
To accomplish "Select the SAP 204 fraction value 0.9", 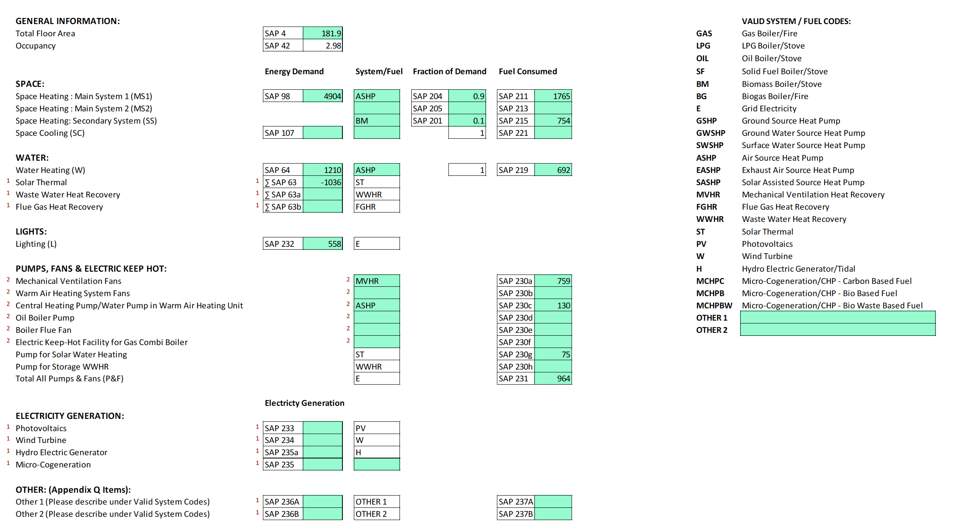I will [467, 96].
